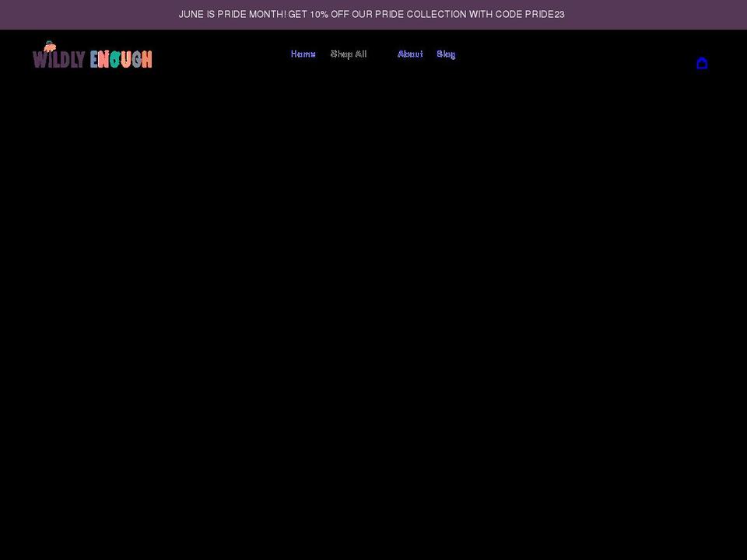The width and height of the screenshot is (747, 560).
Task: Navigate to the Blog page
Action: coord(446,54)
